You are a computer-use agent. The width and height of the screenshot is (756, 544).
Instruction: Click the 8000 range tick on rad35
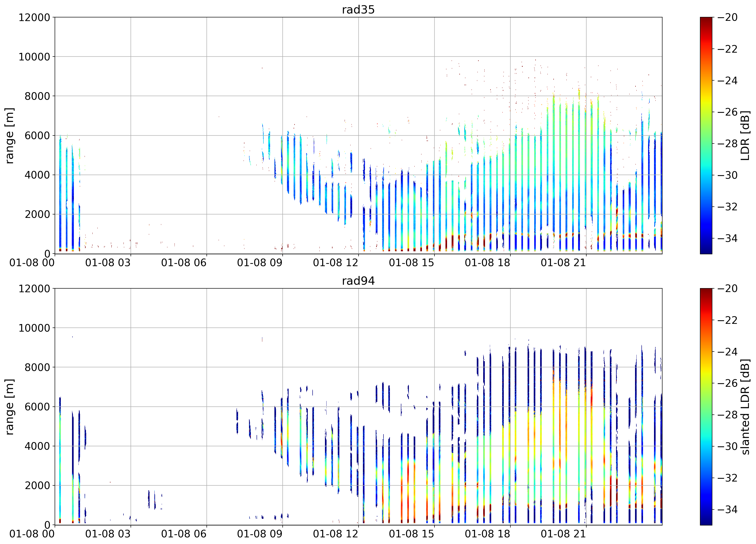pos(37,96)
